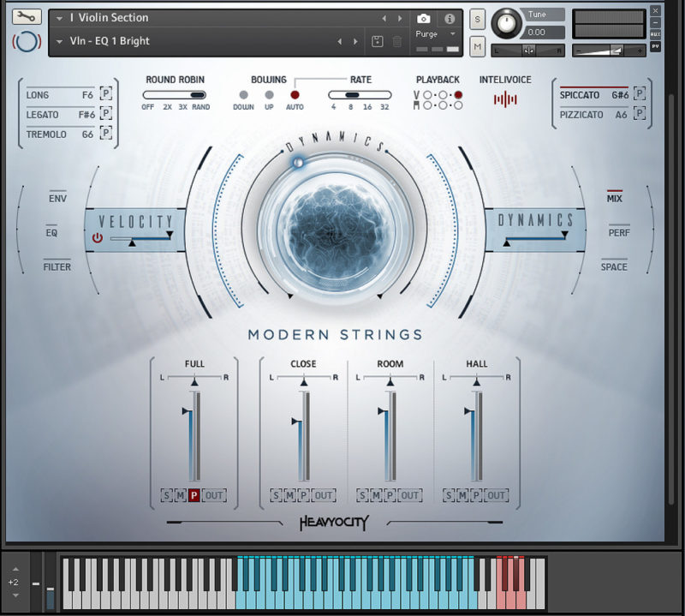
Task: Click the P icon beside PIZZICATO
Action: pos(640,113)
